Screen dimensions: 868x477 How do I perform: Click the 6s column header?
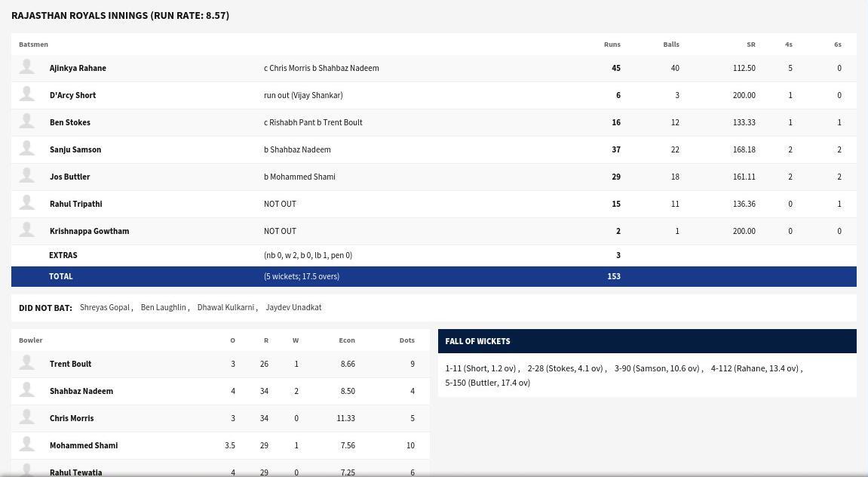point(838,45)
